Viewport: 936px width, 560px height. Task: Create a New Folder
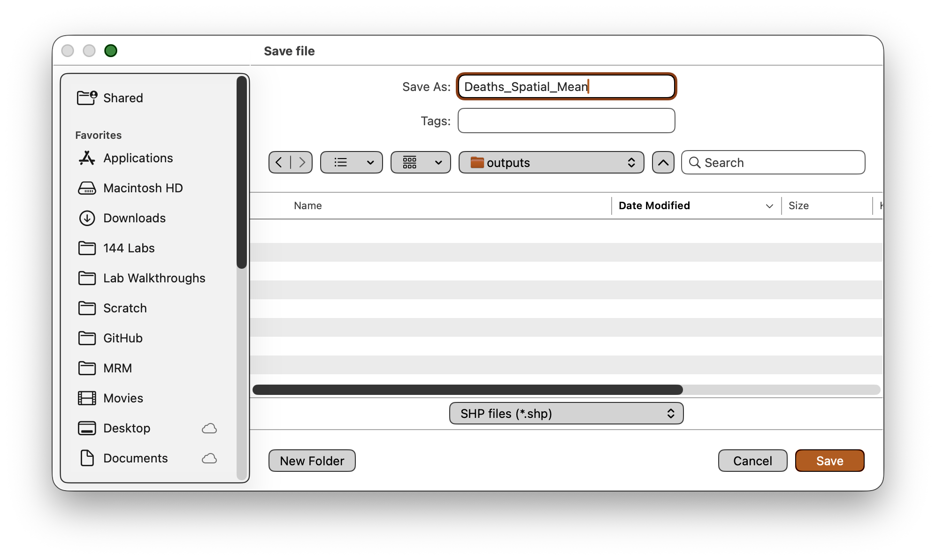[x=312, y=461]
